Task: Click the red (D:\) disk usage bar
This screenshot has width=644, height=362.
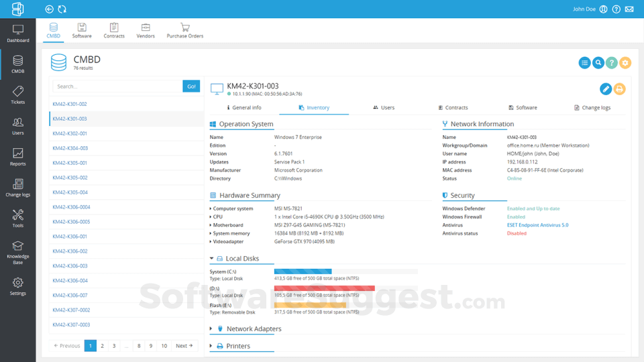Action: tap(325, 288)
